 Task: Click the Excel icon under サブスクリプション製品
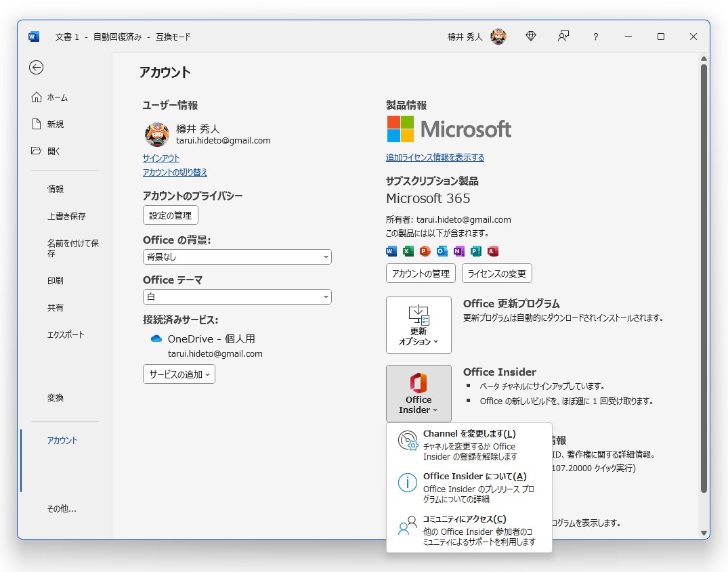point(408,251)
